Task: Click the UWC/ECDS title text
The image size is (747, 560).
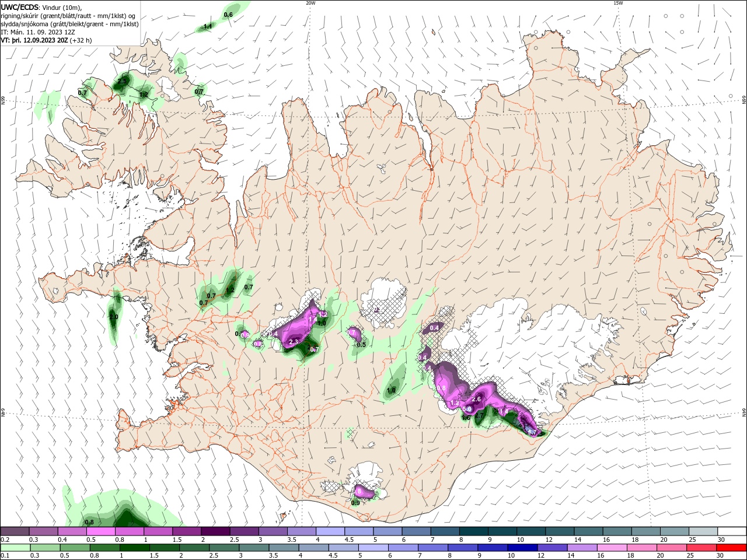Action: (19, 7)
